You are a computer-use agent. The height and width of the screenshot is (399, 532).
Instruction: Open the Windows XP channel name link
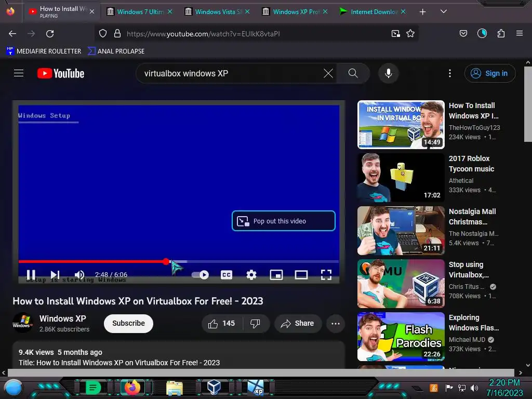point(63,318)
